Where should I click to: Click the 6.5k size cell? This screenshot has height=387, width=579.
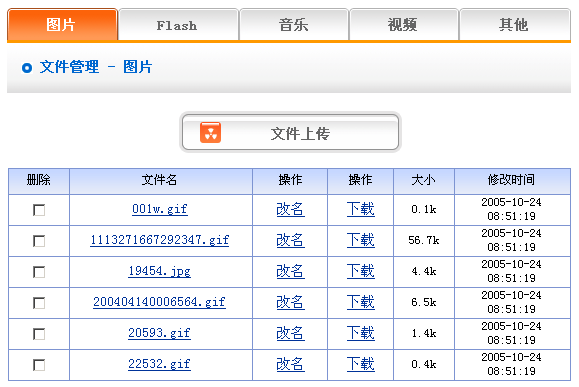tap(424, 303)
